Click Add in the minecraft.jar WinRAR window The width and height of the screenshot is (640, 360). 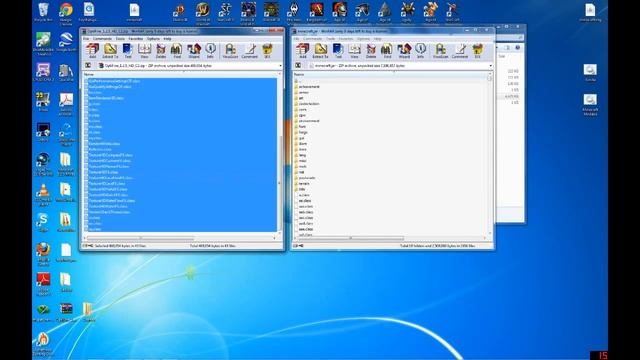tap(302, 51)
